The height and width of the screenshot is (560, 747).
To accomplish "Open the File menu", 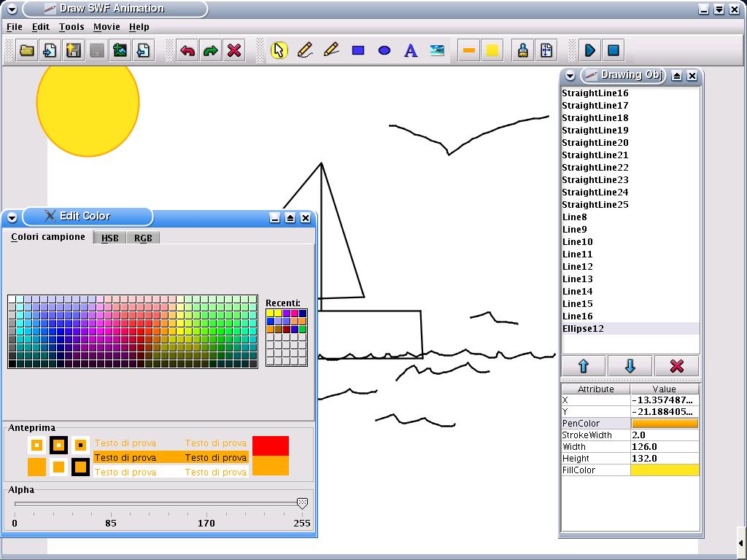I will tap(15, 27).
